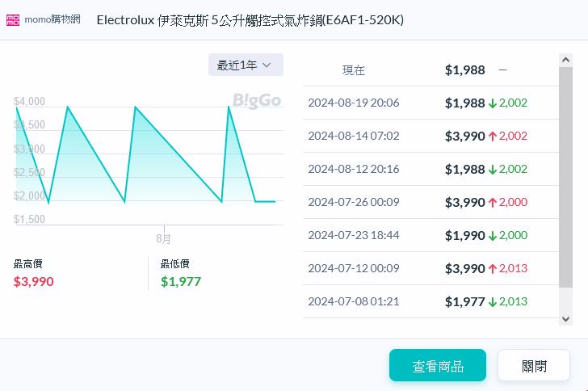This screenshot has width=588, height=391.
Task: Click the highest price value $3,990
Action: pos(34,282)
